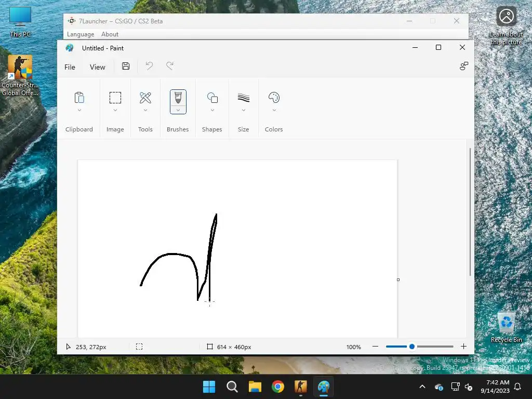Screen dimensions: 532x399
Task: Click the Redo arrow
Action: pyautogui.click(x=170, y=66)
